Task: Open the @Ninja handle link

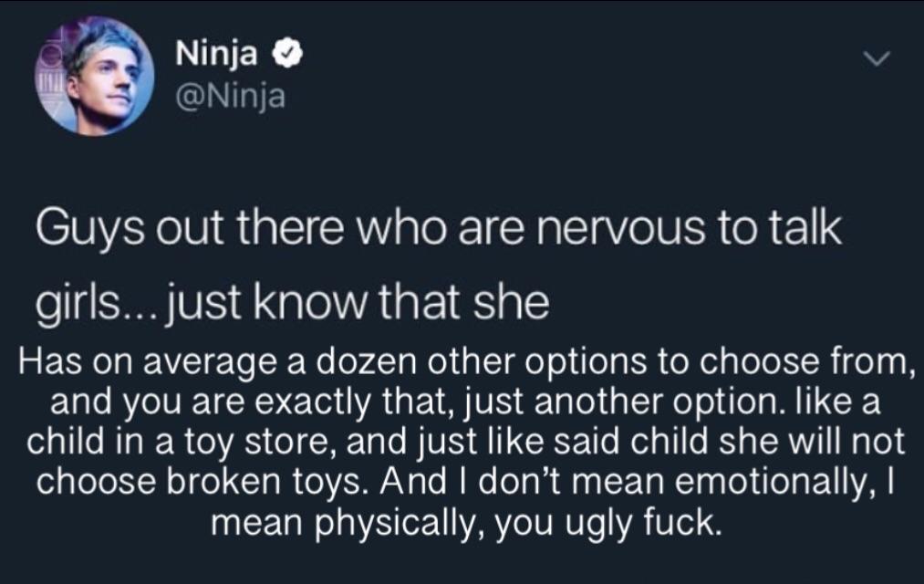Action: coord(231,98)
